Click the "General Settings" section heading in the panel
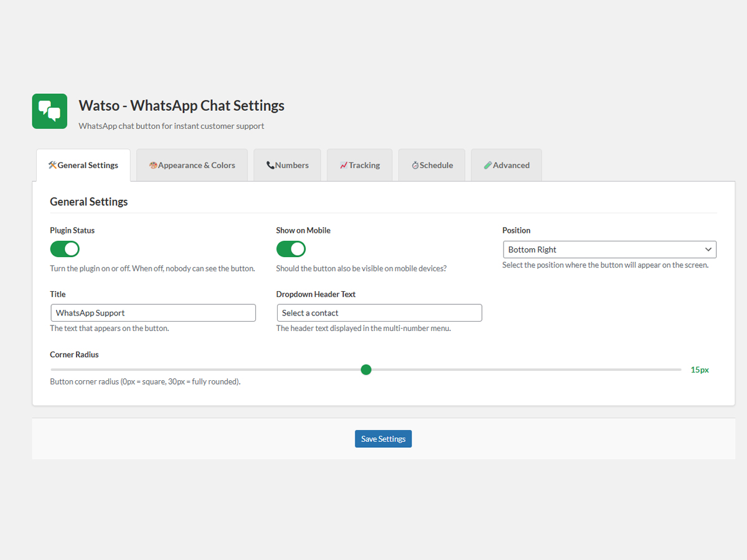This screenshot has height=560, width=747. pos(89,202)
